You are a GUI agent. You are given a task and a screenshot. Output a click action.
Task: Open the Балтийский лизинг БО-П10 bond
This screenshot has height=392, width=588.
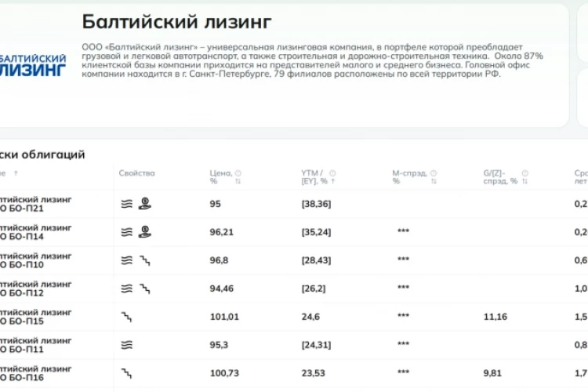(x=35, y=260)
